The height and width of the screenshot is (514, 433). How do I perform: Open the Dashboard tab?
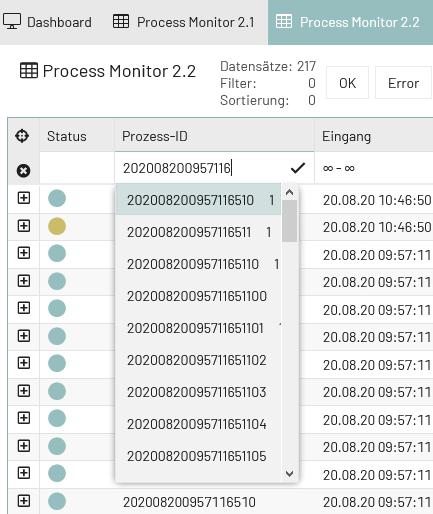47,22
